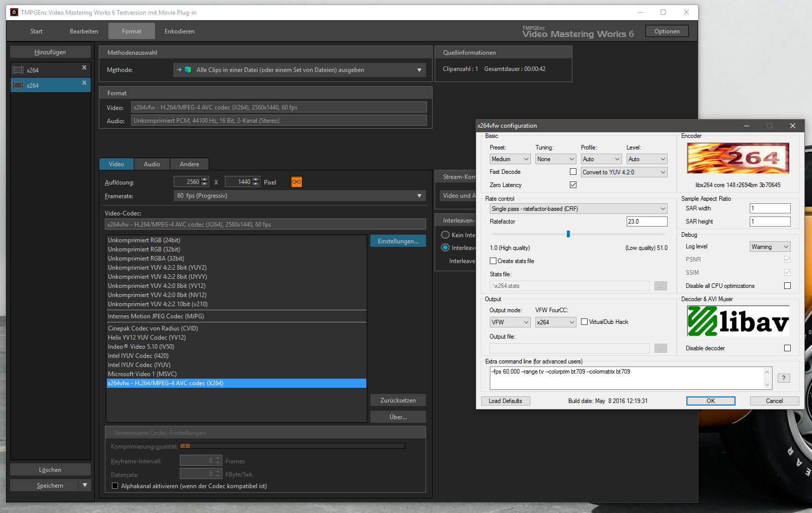Screen dimensions: 812x513
Task: Change the Log level dropdown
Action: tap(770, 247)
